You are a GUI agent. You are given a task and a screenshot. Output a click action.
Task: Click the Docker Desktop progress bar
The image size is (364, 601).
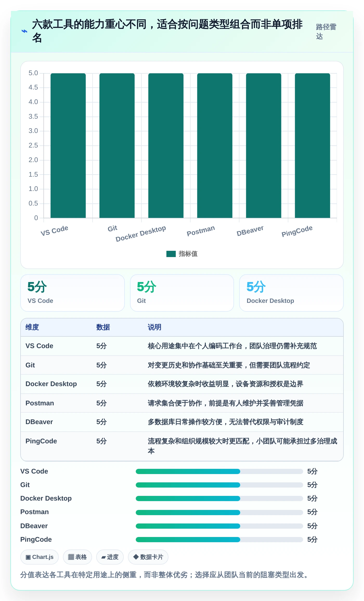[219, 498]
